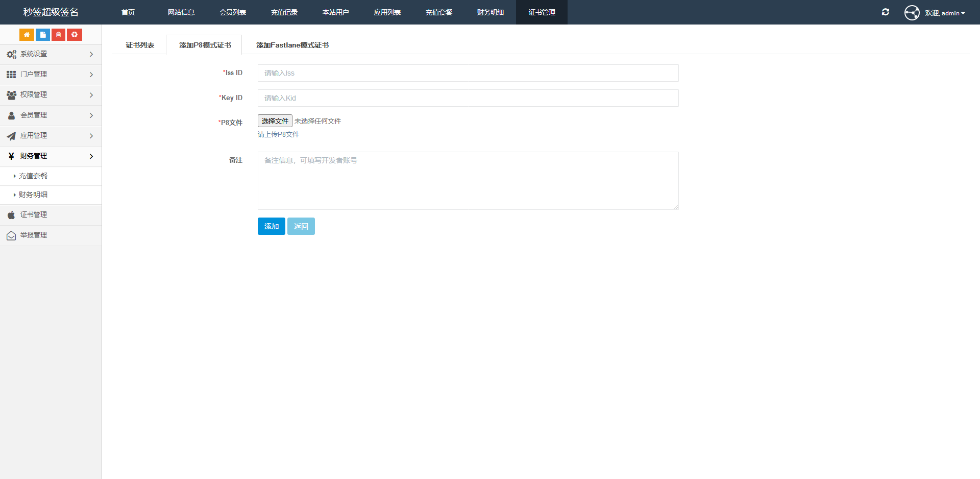The width and height of the screenshot is (980, 479).
Task: Open the 财务明细 sidebar submenu item
Action: coord(51,195)
